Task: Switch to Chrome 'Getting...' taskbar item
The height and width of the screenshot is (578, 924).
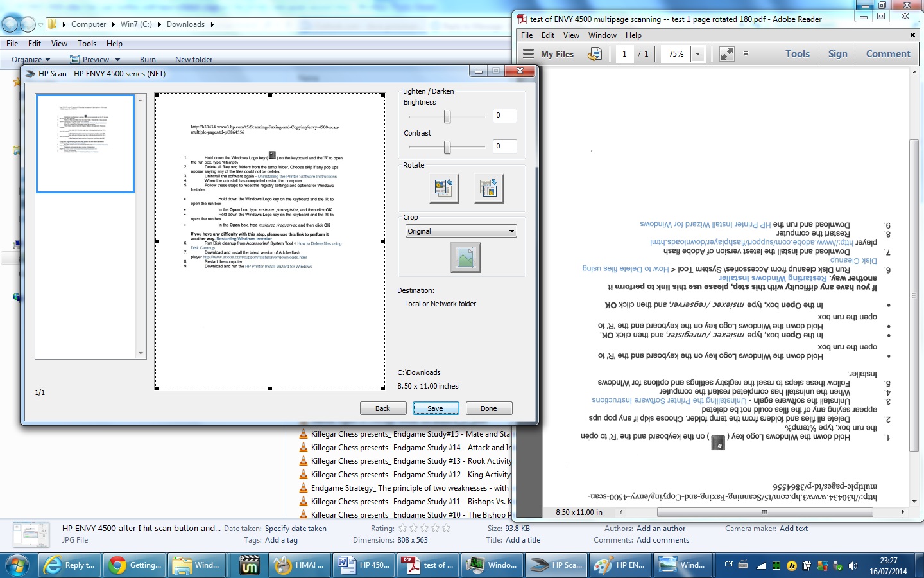Action: coord(135,565)
